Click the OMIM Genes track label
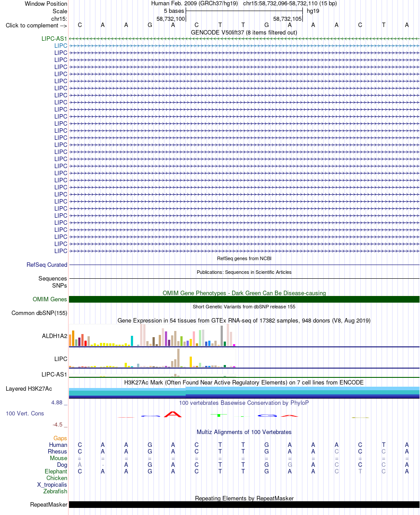 50,299
